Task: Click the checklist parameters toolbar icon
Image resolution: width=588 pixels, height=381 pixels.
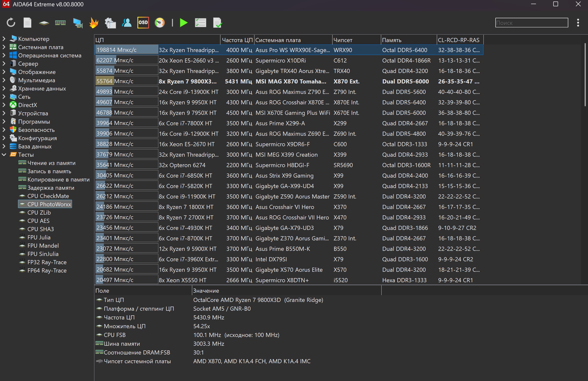Action: (x=200, y=23)
